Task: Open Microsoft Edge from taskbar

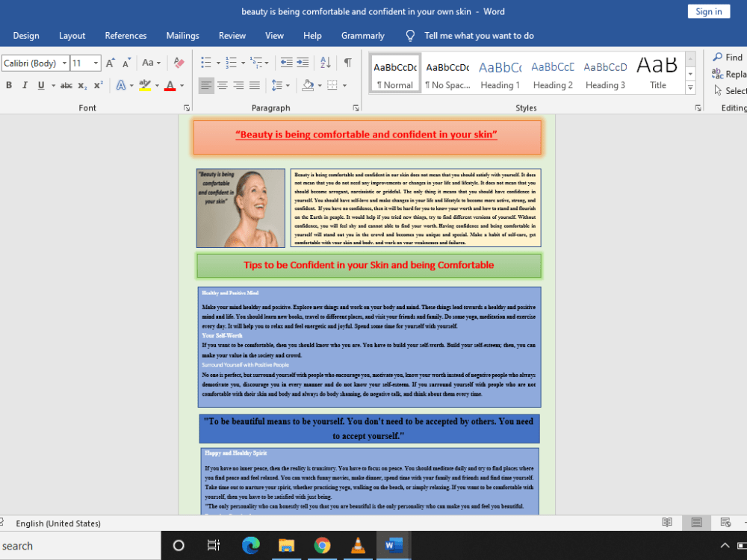Action: tap(250, 545)
